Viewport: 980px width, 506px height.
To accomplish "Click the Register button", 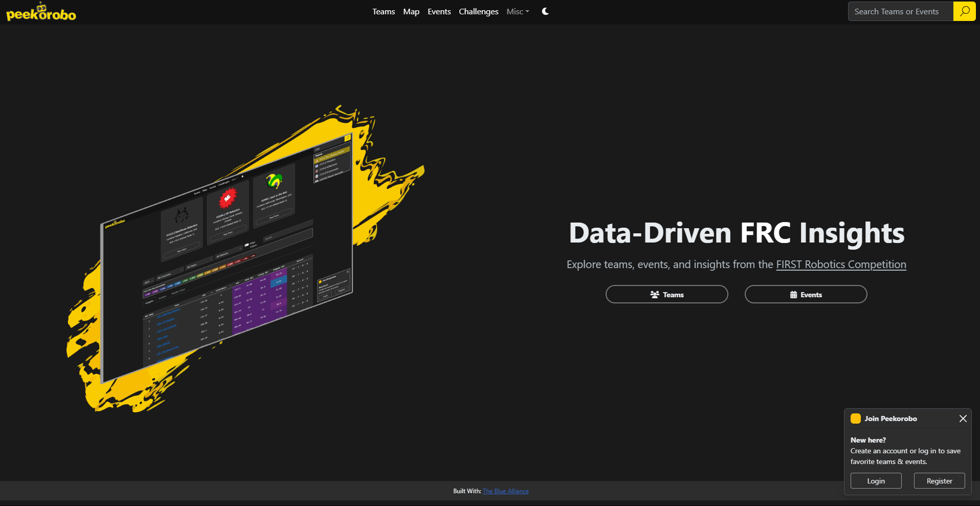I will click(939, 481).
